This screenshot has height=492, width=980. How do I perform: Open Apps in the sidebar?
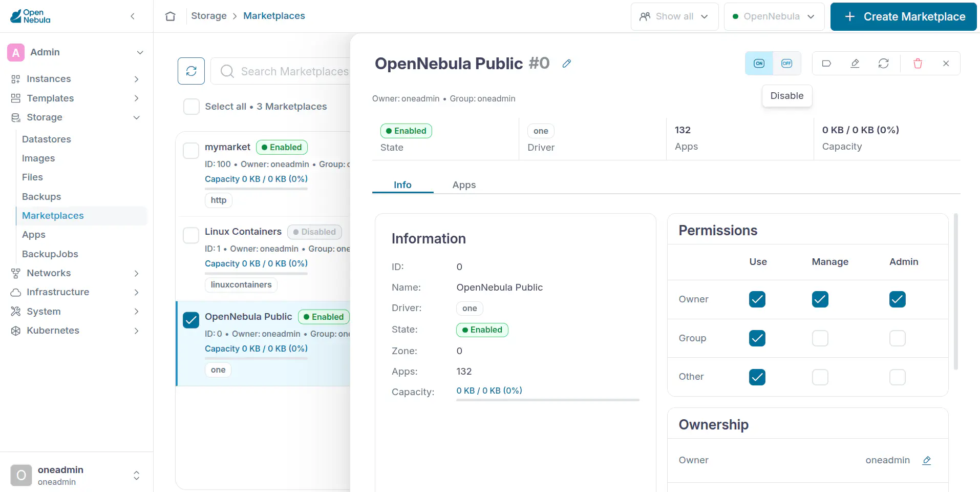pyautogui.click(x=34, y=235)
